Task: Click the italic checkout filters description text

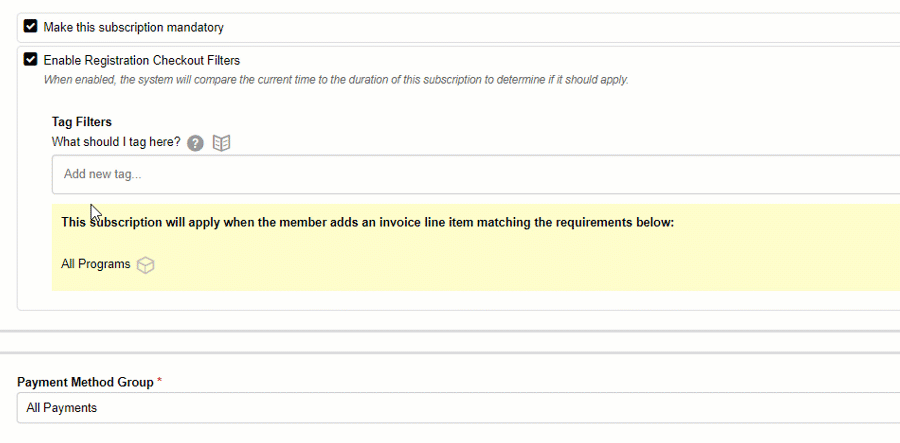Action: [335, 80]
